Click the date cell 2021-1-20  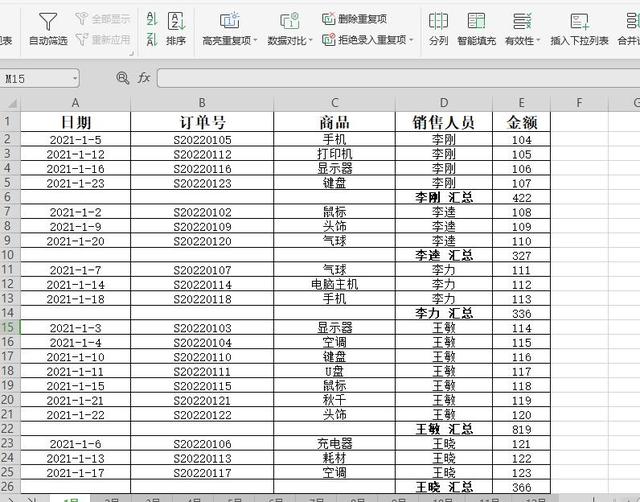coord(76,241)
